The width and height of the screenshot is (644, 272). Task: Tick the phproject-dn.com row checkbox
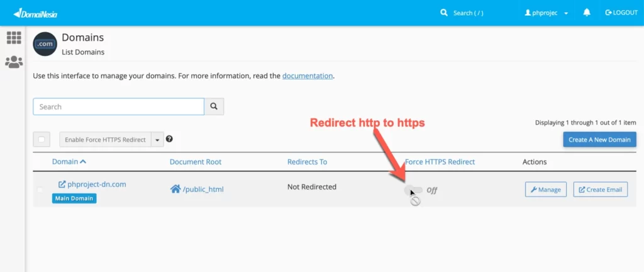(41, 190)
